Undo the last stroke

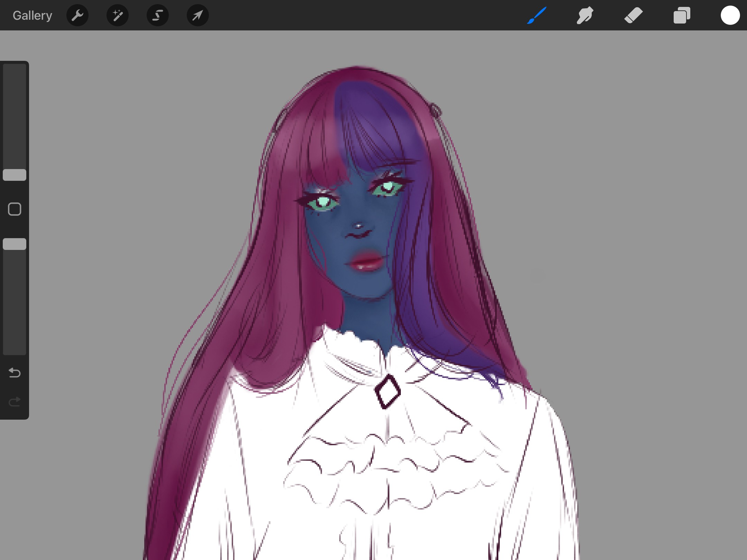tap(15, 373)
